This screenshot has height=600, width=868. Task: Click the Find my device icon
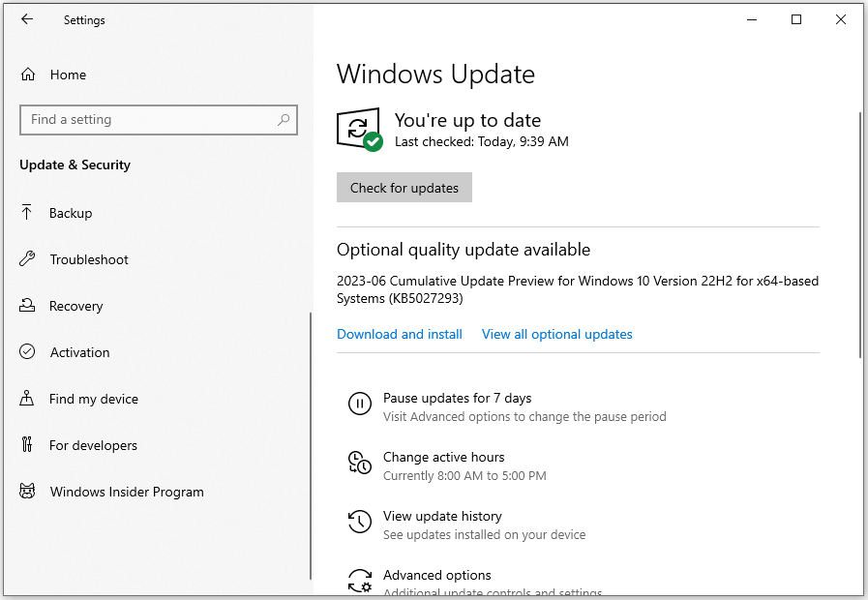(x=28, y=399)
